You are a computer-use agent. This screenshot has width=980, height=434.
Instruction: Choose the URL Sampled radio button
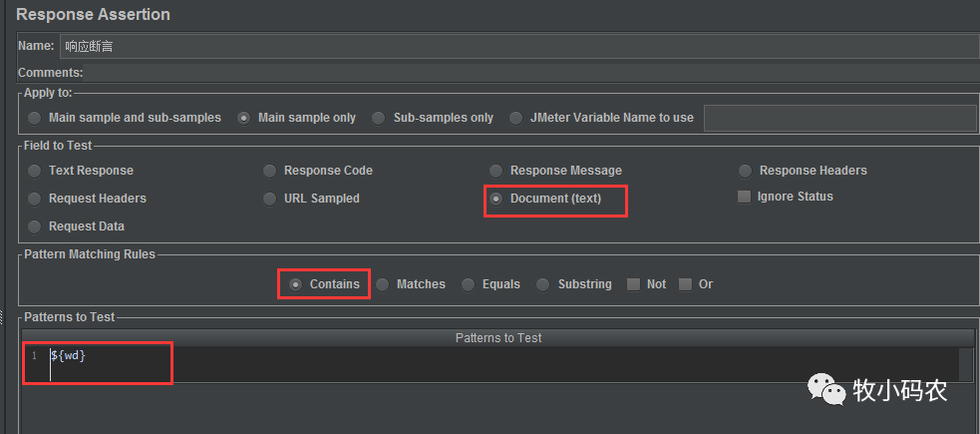tap(270, 199)
